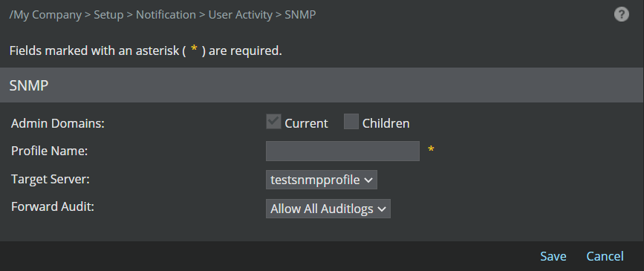Open the Target Server dropdown

coord(321,180)
